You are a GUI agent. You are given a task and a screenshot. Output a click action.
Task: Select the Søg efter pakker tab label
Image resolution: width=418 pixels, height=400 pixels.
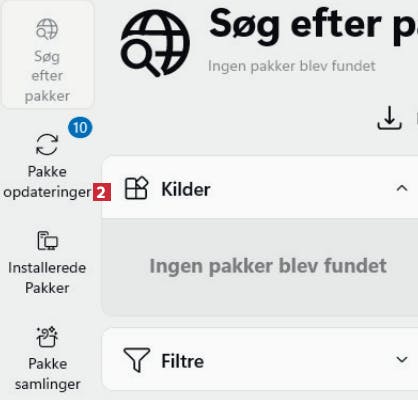pos(47,76)
